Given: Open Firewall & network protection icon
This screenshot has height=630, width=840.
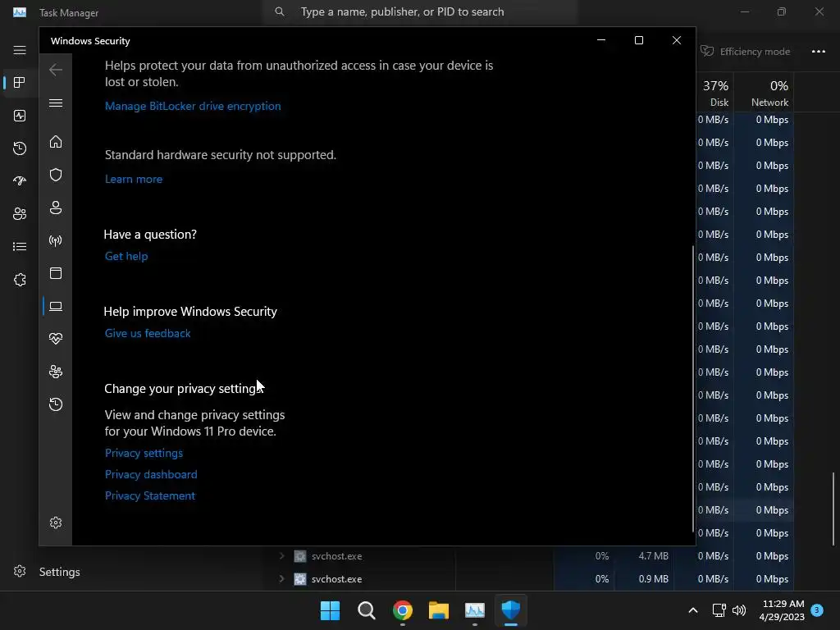Looking at the screenshot, I should click(x=56, y=240).
